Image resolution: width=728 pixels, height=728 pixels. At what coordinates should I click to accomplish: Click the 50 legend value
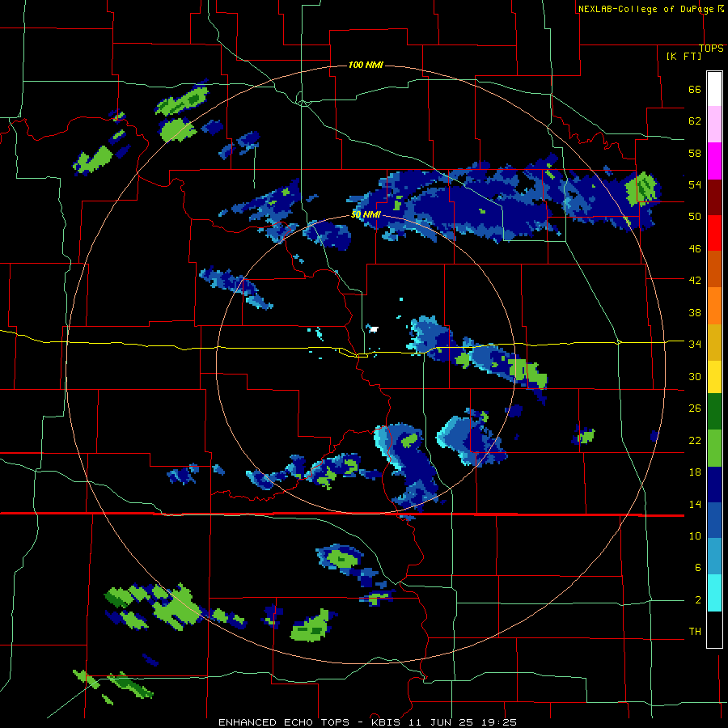coord(695,217)
